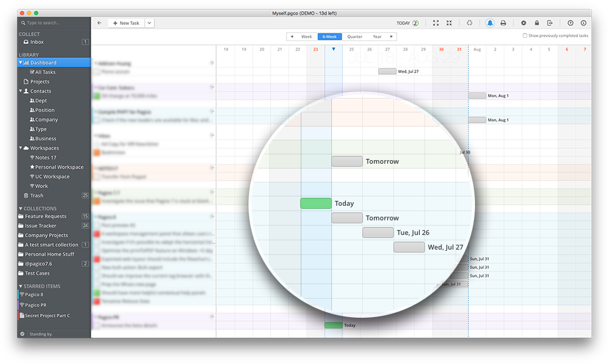Collapse the Dashboard tree node

pyautogui.click(x=21, y=63)
